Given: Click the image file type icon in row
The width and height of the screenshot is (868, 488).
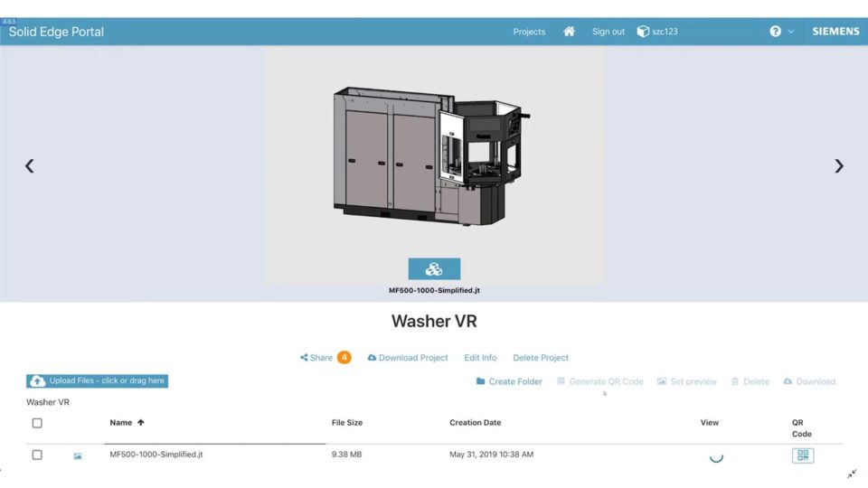Looking at the screenshot, I should [78, 456].
